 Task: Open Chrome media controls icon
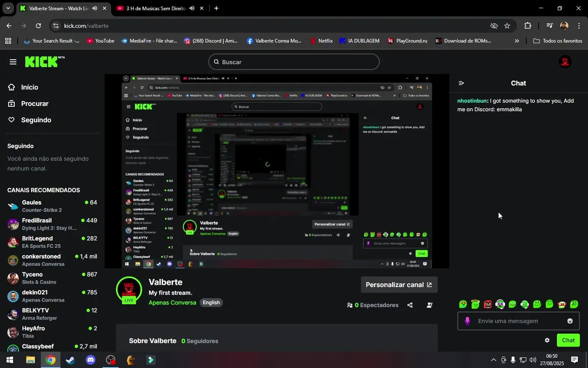pos(549,26)
